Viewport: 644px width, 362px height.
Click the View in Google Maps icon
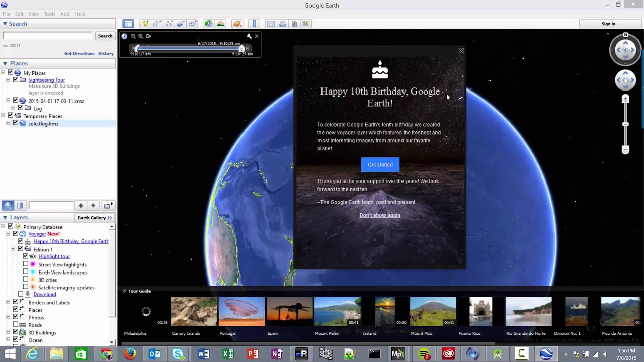pos(306,24)
